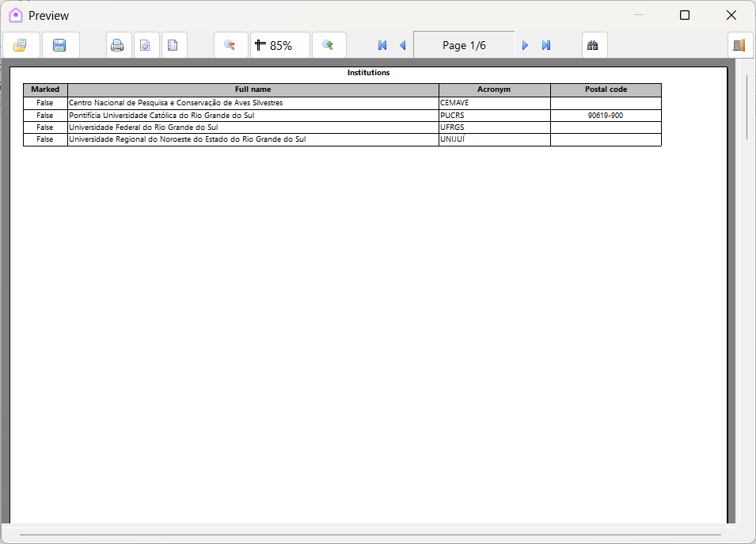Jump to the first page
Screen dimensions: 756x544
pyautogui.click(x=382, y=45)
